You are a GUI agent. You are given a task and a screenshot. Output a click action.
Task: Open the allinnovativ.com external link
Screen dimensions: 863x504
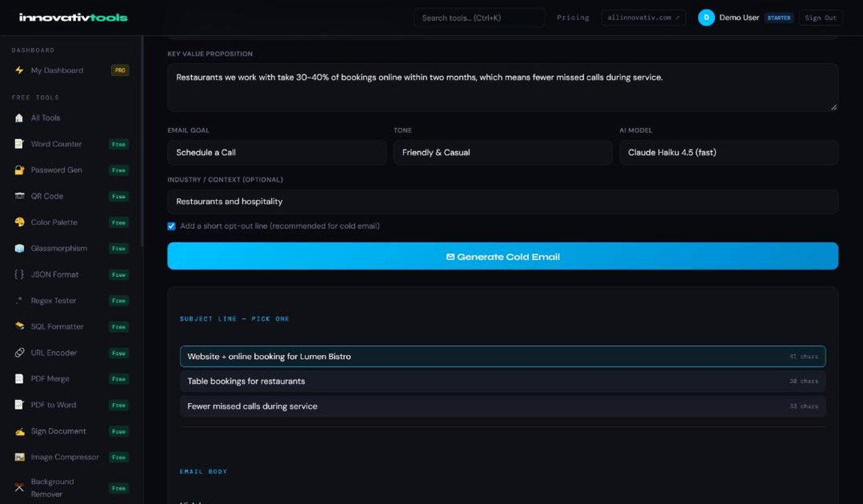pyautogui.click(x=643, y=18)
